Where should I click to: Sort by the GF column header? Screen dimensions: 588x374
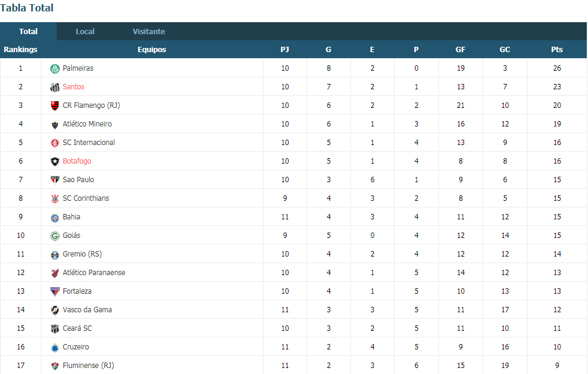click(460, 50)
